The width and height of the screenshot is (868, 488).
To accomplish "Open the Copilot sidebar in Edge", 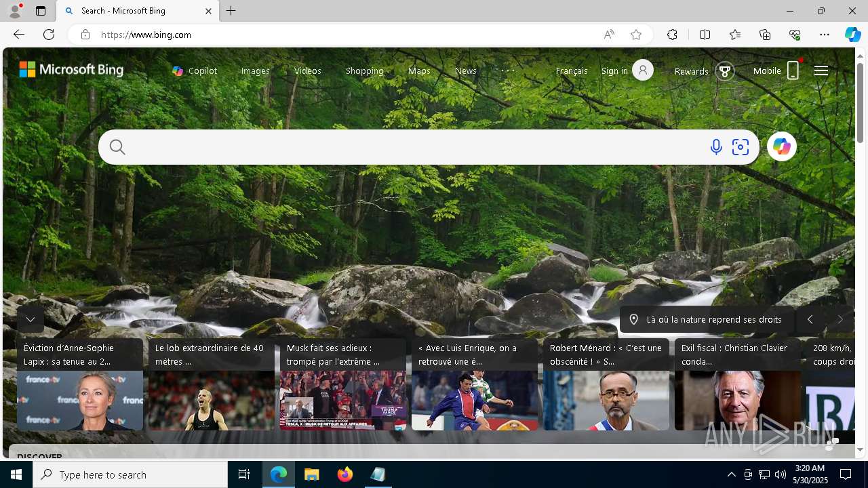I will 852,35.
